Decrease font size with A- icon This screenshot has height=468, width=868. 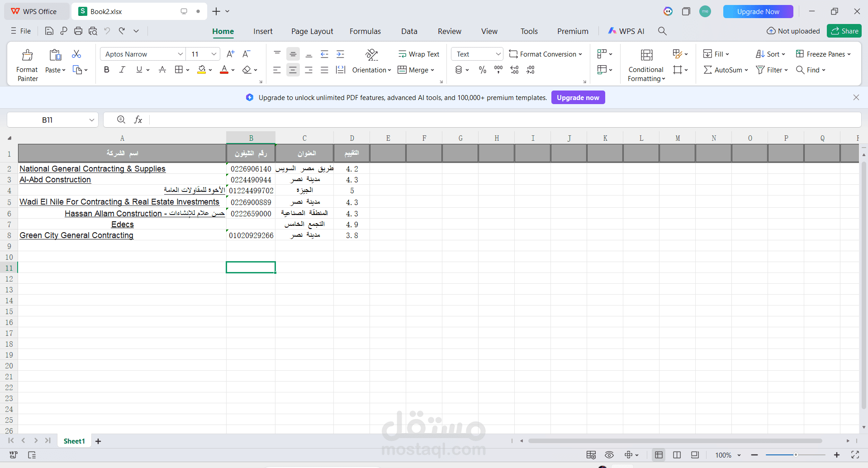pos(247,54)
